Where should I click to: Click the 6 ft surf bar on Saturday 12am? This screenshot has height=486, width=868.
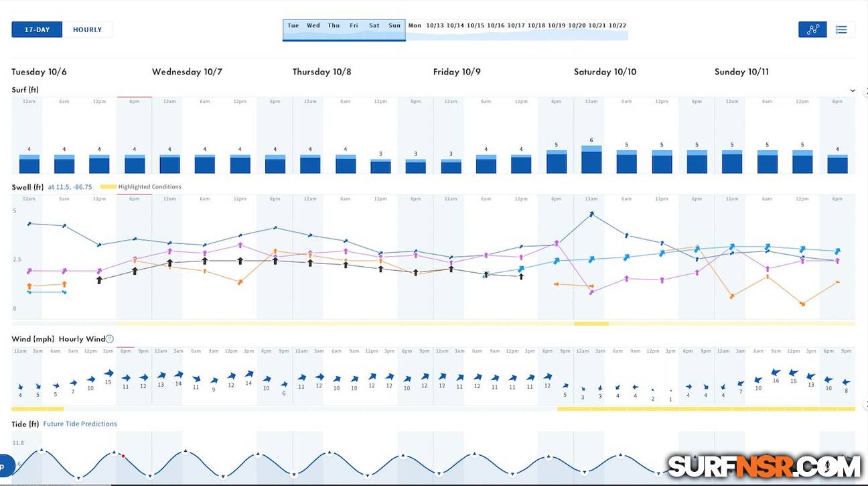(x=591, y=160)
